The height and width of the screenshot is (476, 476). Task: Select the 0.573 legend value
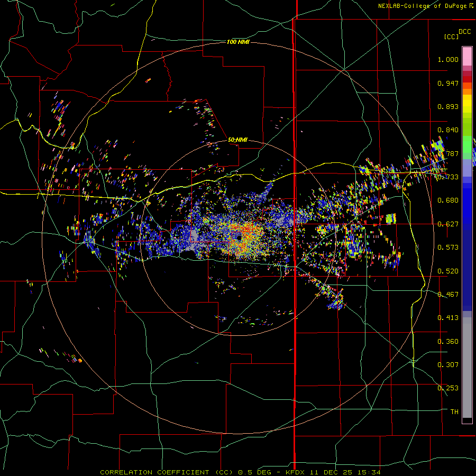(448, 248)
